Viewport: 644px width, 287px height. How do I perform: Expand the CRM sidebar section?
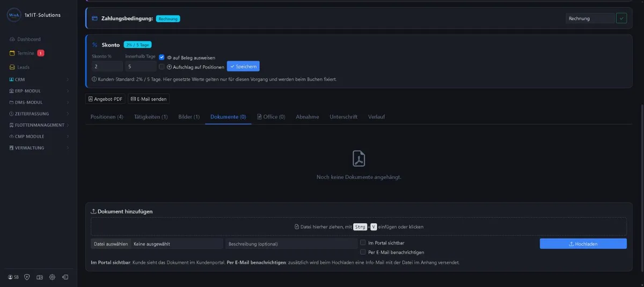[x=39, y=80]
